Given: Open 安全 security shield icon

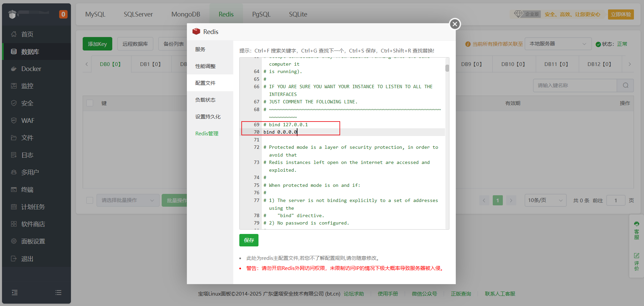Looking at the screenshot, I should 14,103.
